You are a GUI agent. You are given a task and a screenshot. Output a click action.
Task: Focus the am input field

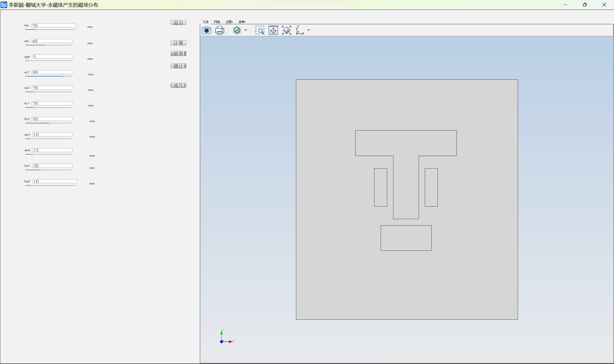coord(52,41)
